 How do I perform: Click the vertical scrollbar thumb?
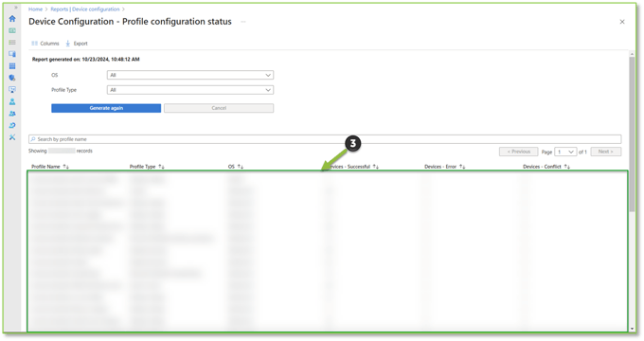[x=632, y=134]
